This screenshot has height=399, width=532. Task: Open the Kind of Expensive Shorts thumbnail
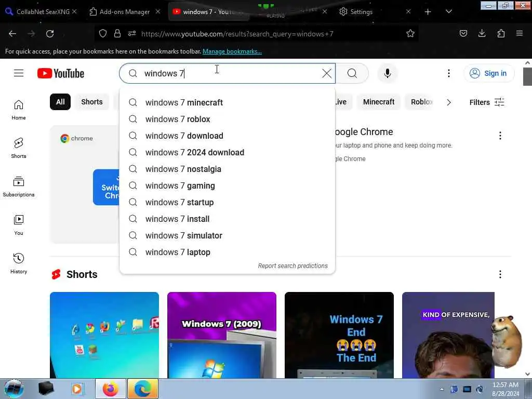tap(448, 335)
